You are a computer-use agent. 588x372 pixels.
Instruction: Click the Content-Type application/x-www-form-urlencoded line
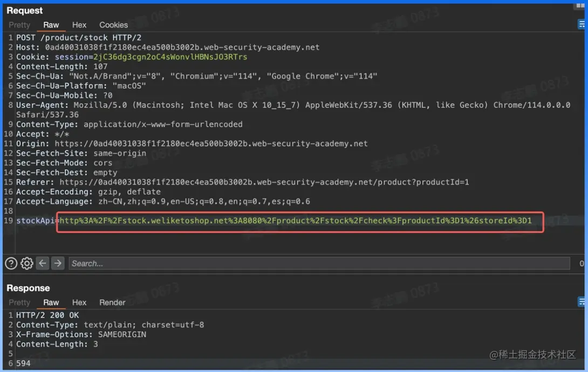(x=129, y=125)
